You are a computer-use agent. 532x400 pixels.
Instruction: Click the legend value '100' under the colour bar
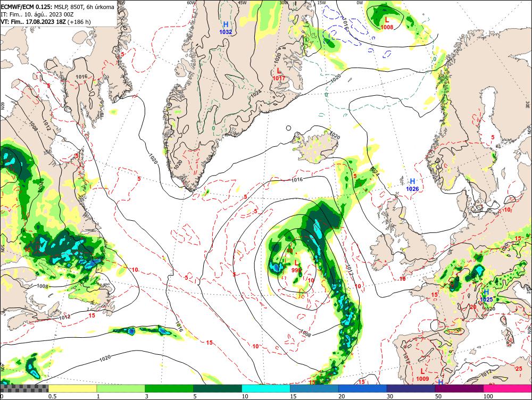click(488, 396)
